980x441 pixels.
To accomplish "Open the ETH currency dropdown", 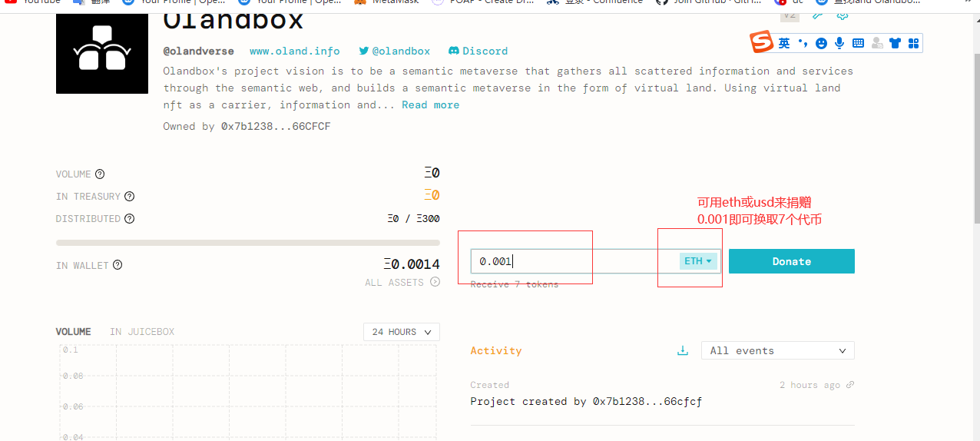I will tap(697, 261).
